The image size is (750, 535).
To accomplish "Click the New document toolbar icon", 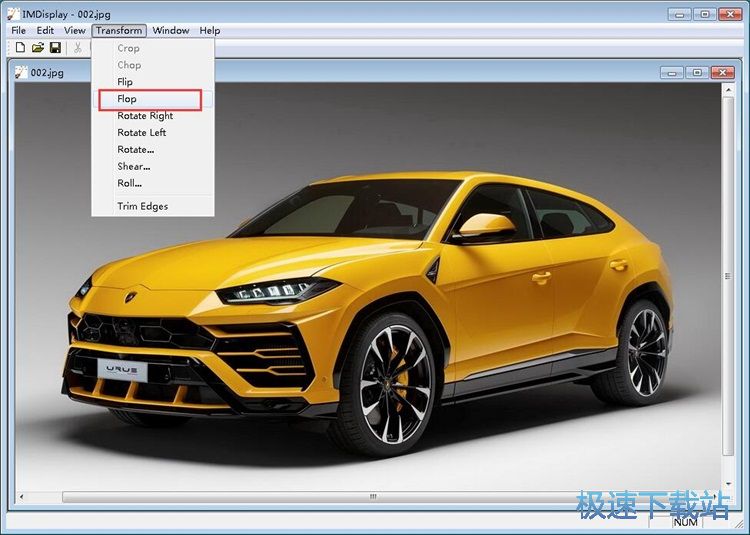I will tap(20, 47).
